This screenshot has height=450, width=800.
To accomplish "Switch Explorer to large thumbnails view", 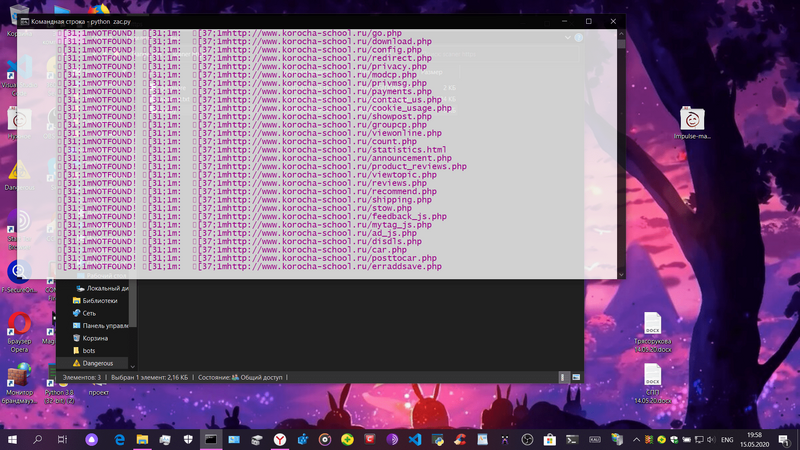I will [x=576, y=377].
